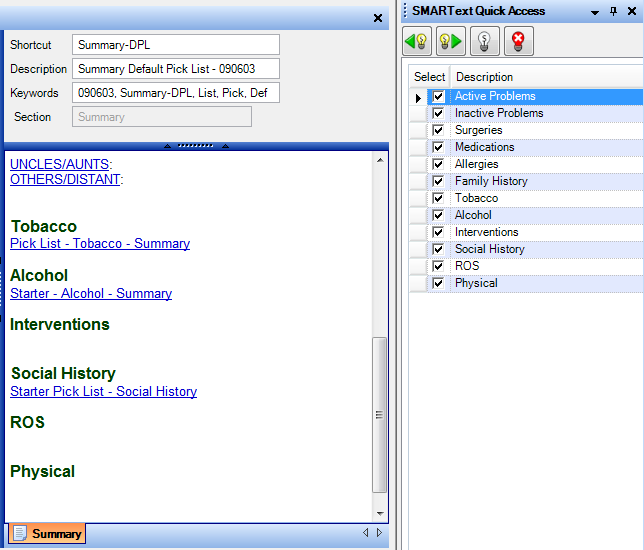
Task: Select the Active Problems row text
Action: pyautogui.click(x=495, y=96)
